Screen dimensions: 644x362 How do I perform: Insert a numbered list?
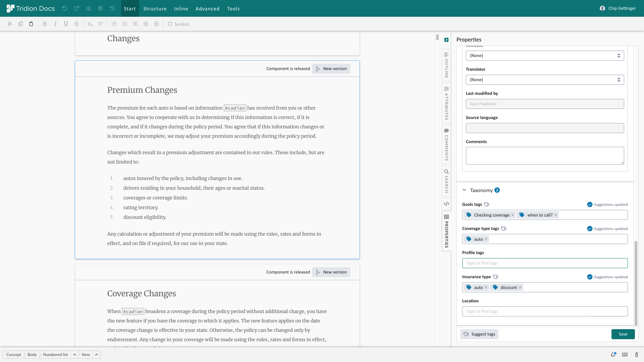[x=125, y=24]
